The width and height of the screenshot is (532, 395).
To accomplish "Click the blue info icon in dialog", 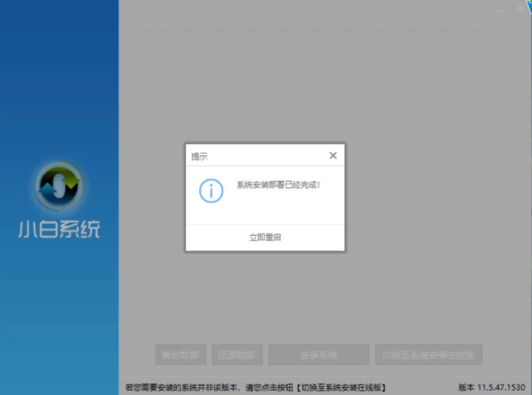I will [x=210, y=190].
